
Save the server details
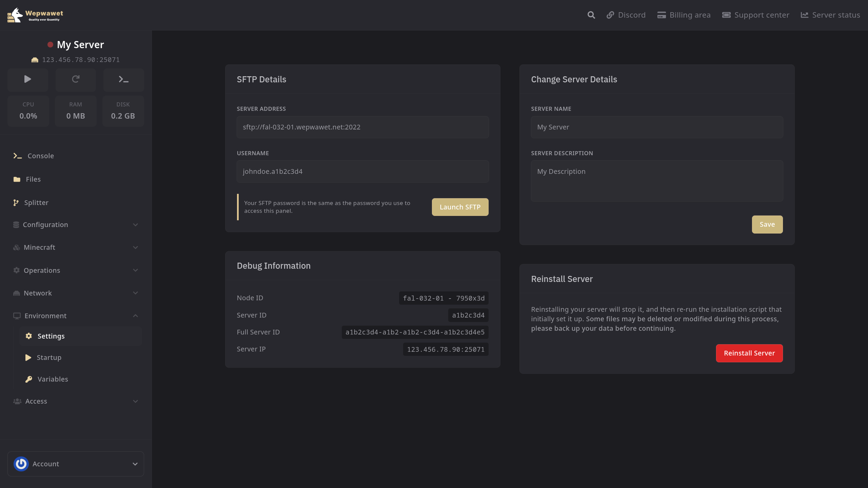767,224
